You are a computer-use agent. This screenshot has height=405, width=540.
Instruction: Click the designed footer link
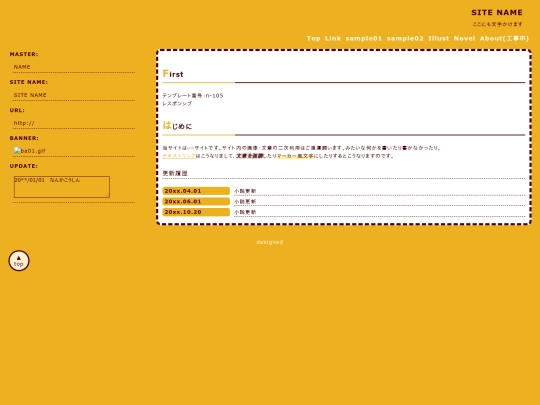[270, 242]
